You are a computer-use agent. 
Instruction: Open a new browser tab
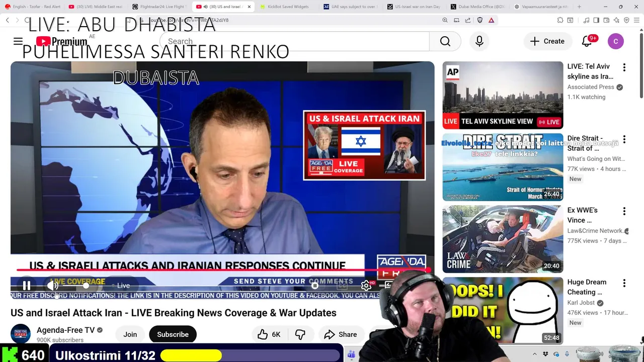pyautogui.click(x=579, y=7)
